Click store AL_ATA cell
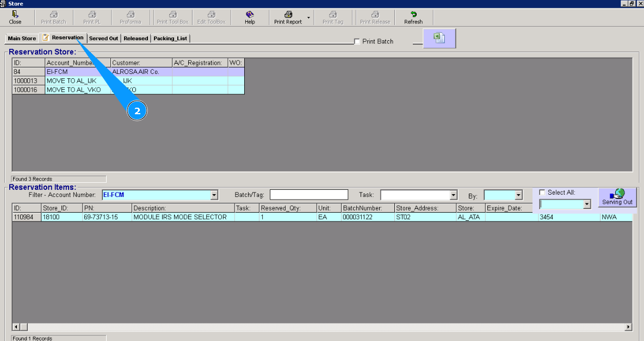Image resolution: width=644 pixels, height=341 pixels. [x=470, y=218]
